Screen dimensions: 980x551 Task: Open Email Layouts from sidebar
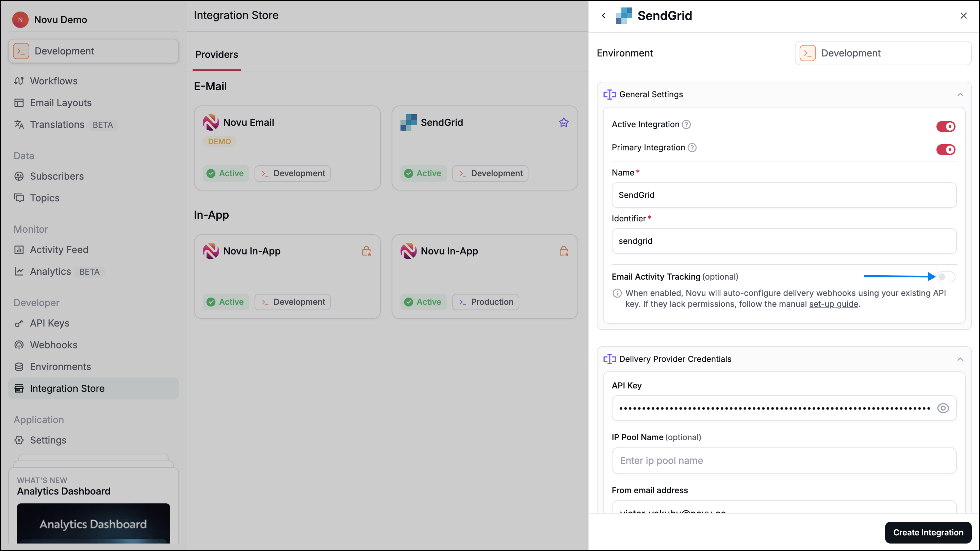pos(60,103)
